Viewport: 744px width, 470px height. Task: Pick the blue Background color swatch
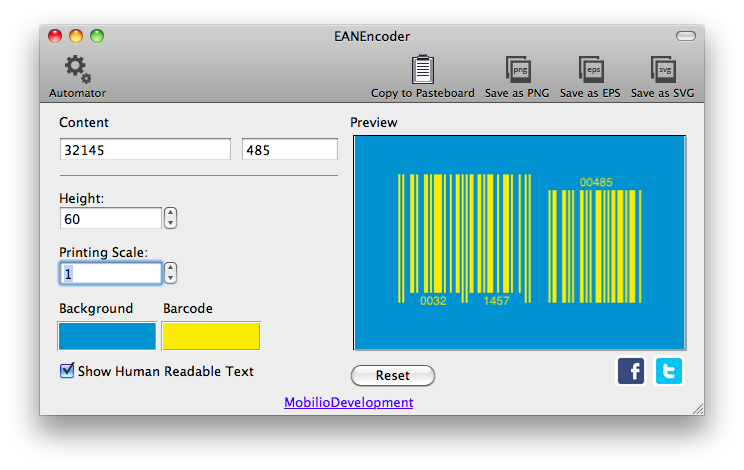coord(107,336)
